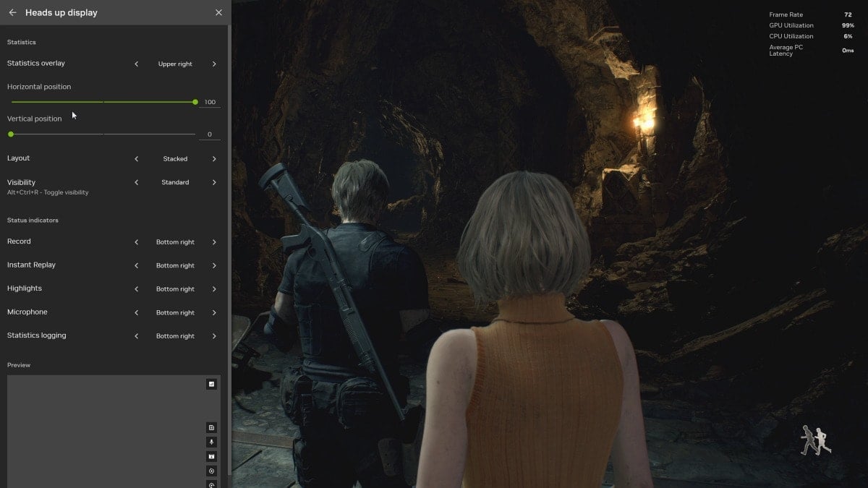
Task: Change Visibility to previous option
Action: [136, 182]
